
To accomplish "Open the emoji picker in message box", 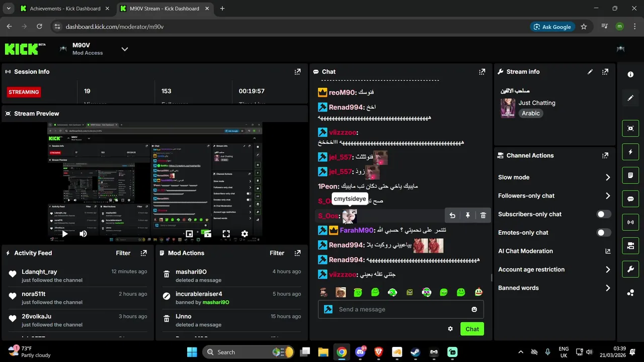I will [474, 309].
